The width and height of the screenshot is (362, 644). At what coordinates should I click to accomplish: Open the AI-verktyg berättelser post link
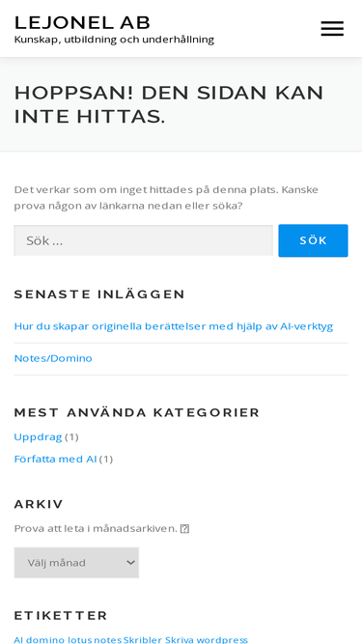click(x=173, y=326)
